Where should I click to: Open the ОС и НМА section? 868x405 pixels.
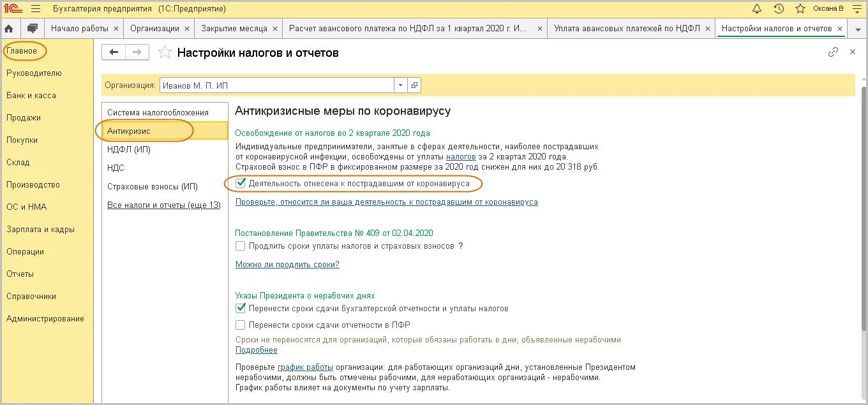click(x=26, y=207)
